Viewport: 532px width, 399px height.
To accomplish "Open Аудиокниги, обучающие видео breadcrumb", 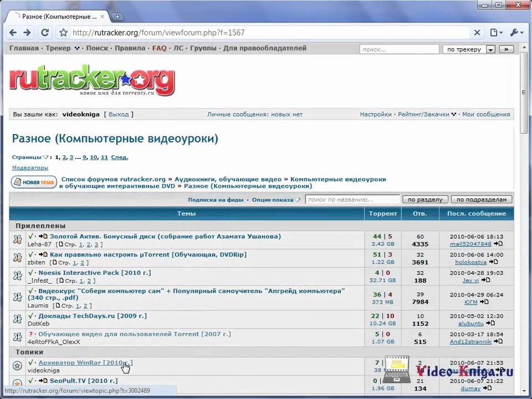I will (x=228, y=179).
